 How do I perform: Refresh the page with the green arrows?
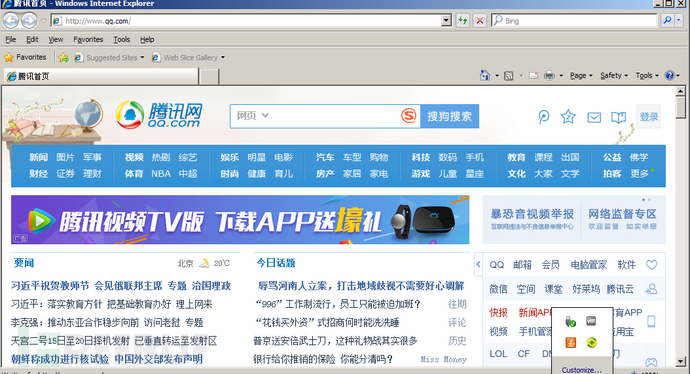click(x=462, y=20)
